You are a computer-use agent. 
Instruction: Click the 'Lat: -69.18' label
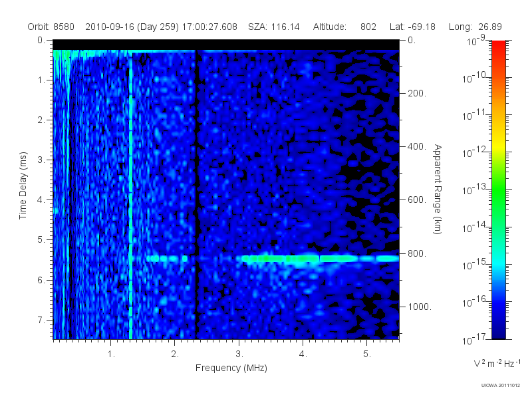pyautogui.click(x=412, y=27)
